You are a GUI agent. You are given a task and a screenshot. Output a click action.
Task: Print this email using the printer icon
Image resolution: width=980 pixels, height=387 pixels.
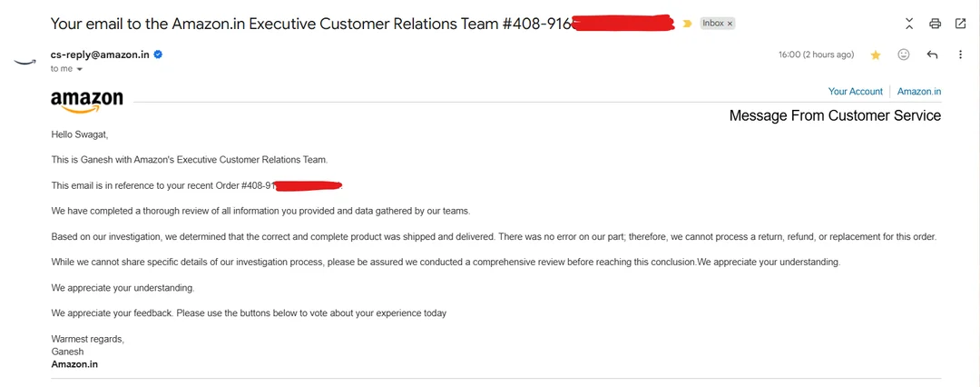tap(935, 24)
